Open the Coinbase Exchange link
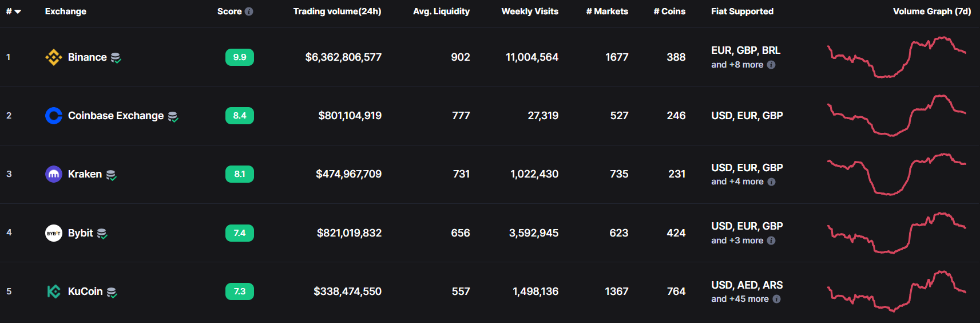 [x=116, y=116]
